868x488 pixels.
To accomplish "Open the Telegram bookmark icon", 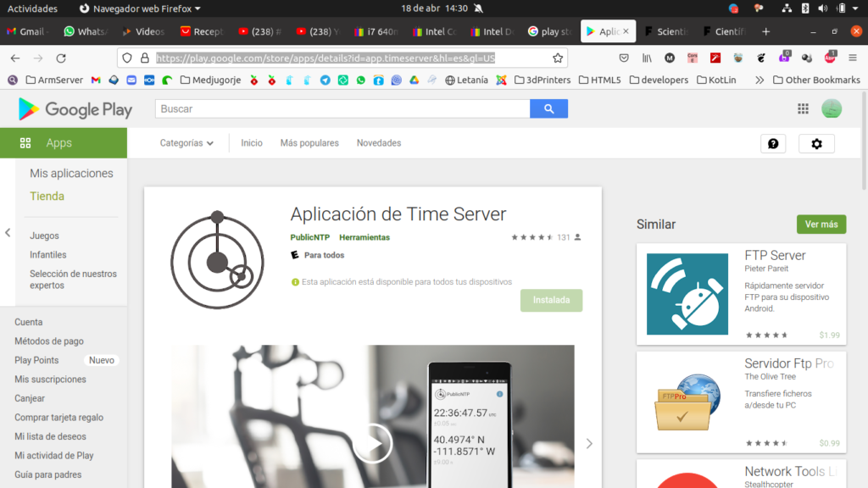I will 325,80.
